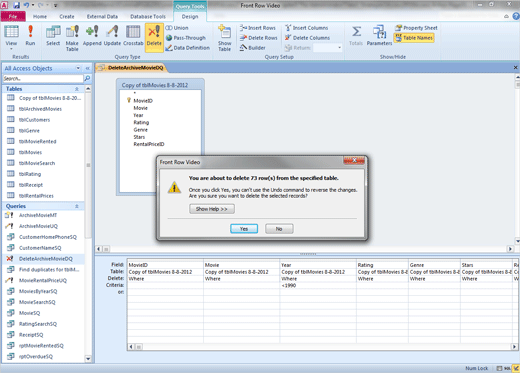Switch to the Create ribbon tab
The height and width of the screenshot is (373, 520).
[67, 16]
